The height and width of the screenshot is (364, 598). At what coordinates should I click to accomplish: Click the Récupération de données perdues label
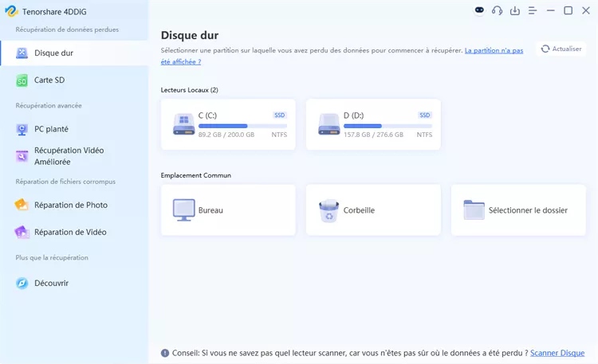click(x=67, y=29)
